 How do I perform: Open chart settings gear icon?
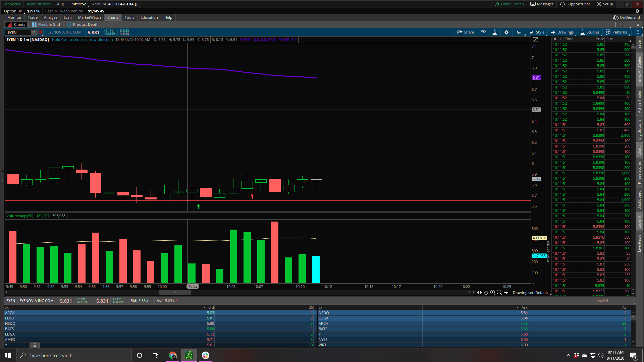tap(506, 32)
